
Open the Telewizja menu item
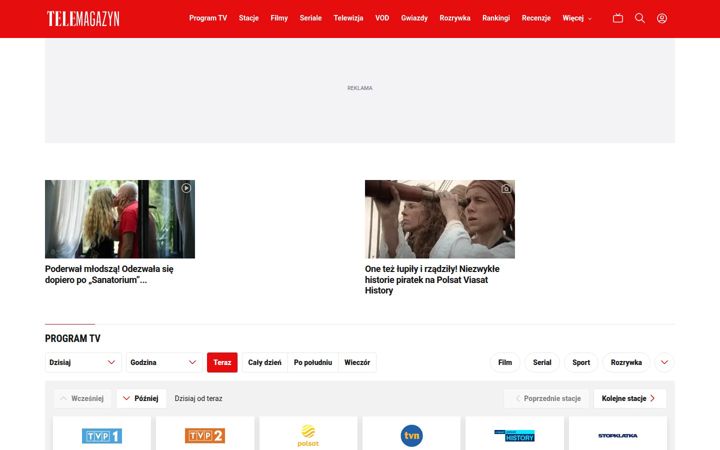(348, 18)
